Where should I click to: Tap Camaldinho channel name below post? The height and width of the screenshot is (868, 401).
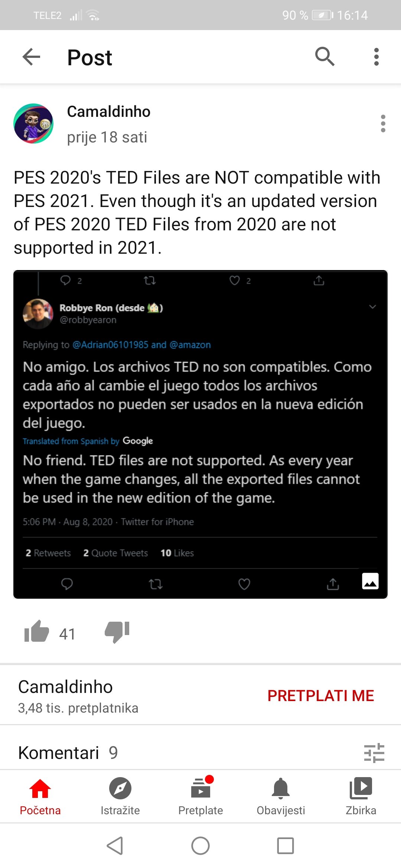(65, 687)
